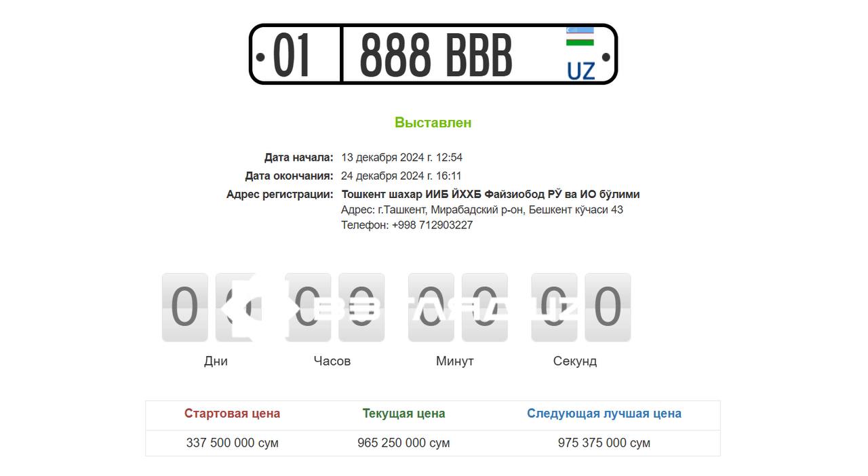Click the 965 250 000 сум current price
This screenshot has width=868, height=476.
403,443
